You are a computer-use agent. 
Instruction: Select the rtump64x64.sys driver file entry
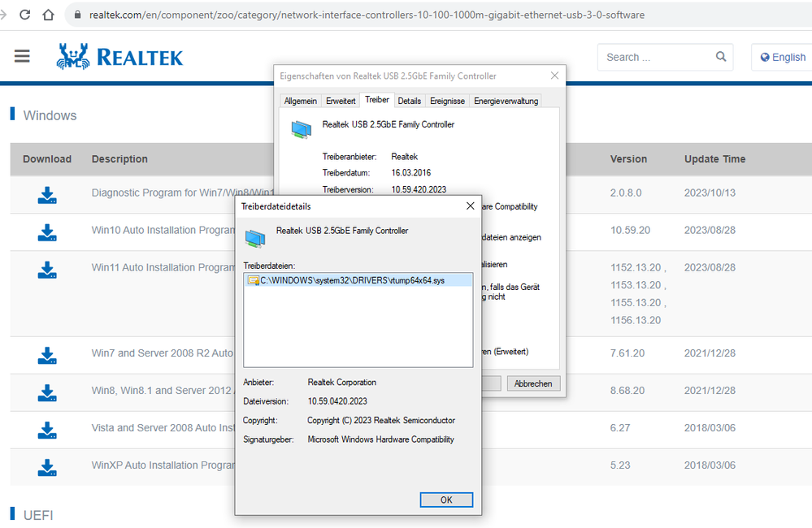(x=358, y=280)
